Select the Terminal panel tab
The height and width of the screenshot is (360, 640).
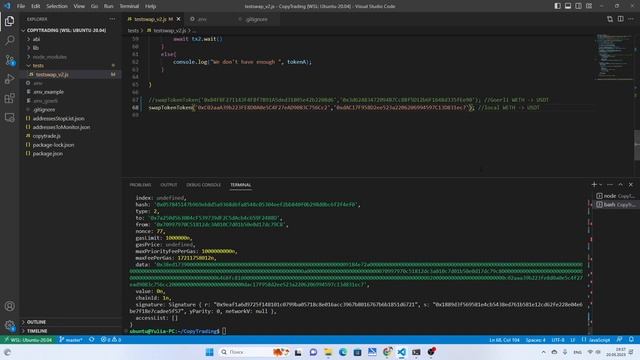[x=240, y=185]
